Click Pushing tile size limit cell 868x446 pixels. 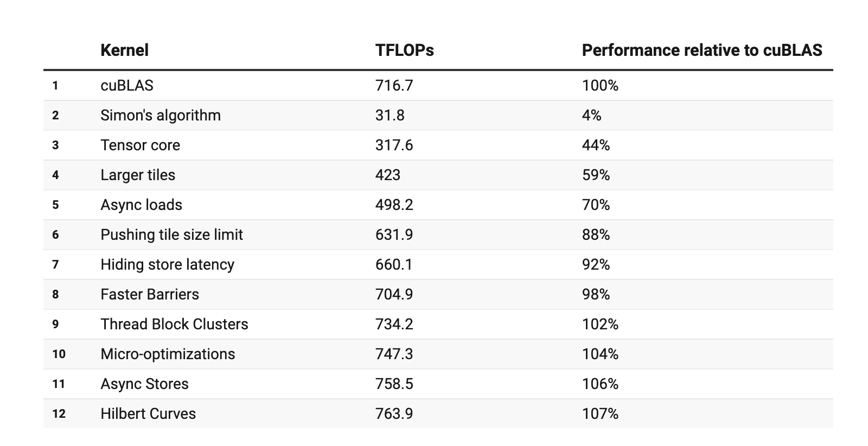171,235
